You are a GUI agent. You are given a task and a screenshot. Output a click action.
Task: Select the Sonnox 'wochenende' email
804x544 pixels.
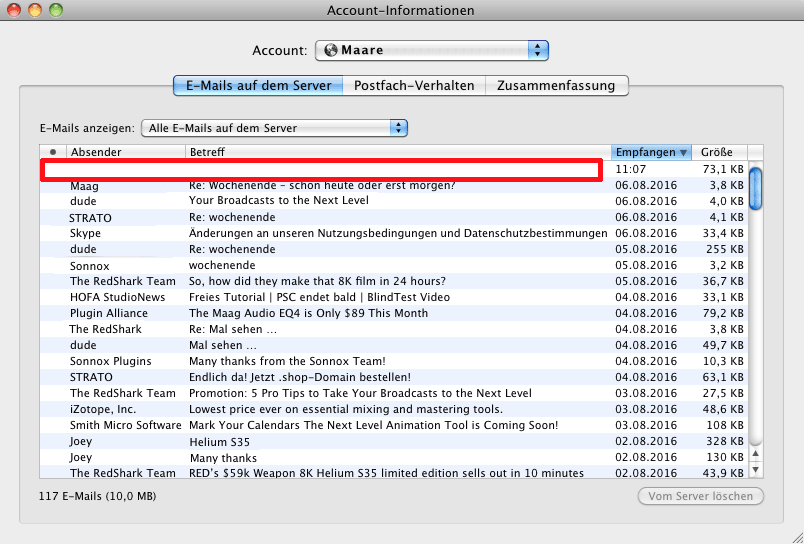394,266
